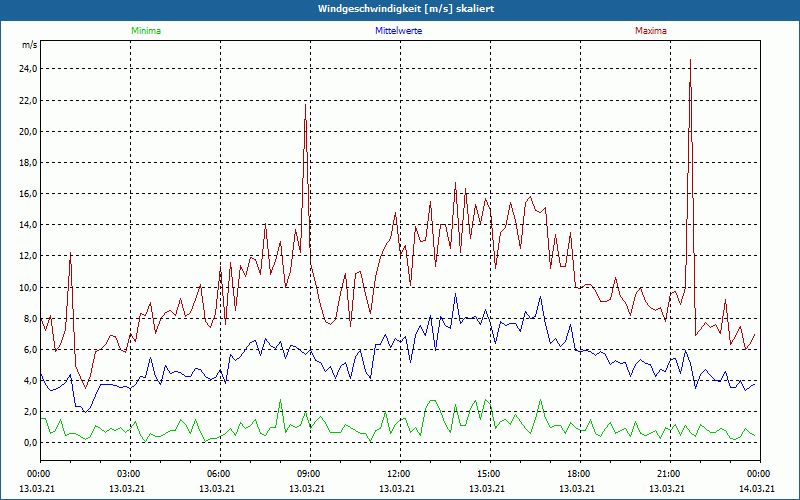Click the 4,0 y-axis value
The image size is (800, 500).
pyautogui.click(x=31, y=381)
